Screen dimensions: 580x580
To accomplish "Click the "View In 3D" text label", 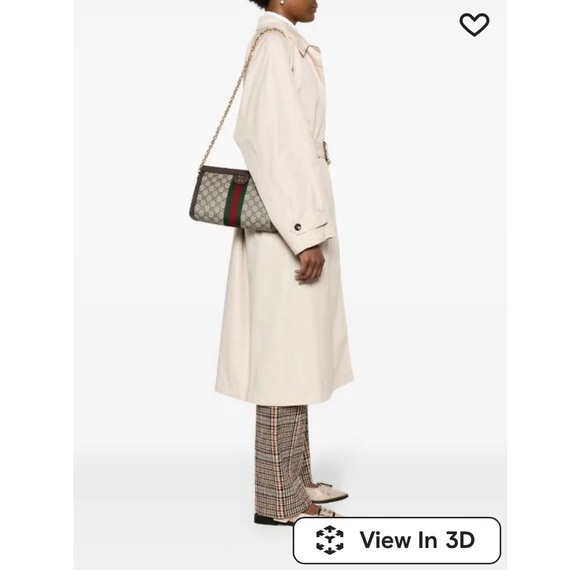I will (417, 540).
